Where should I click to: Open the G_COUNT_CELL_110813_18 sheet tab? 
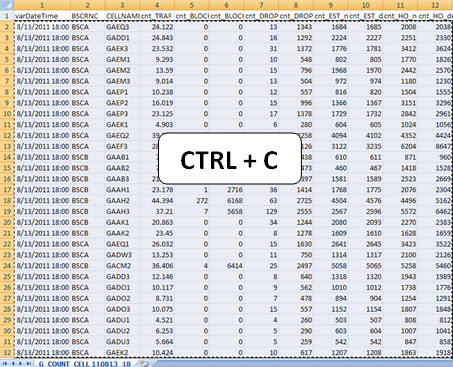[x=85, y=364]
